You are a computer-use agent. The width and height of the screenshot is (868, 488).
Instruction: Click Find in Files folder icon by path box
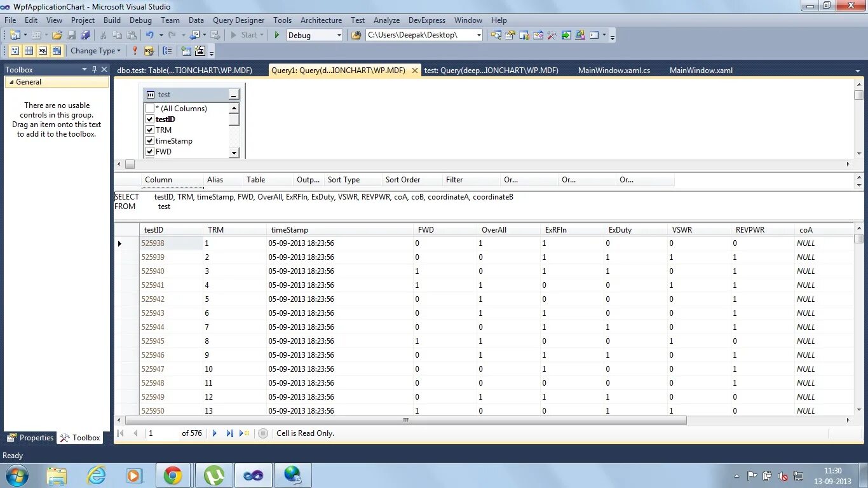[x=356, y=35]
